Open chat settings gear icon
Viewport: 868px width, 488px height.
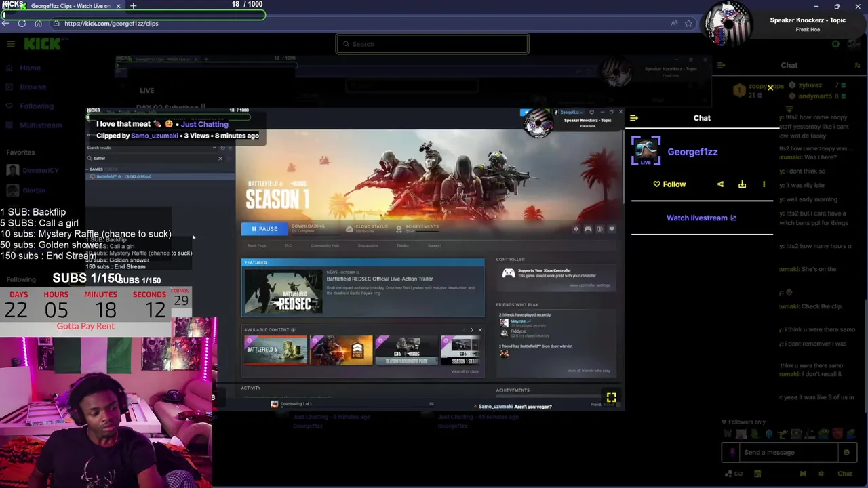(821, 474)
